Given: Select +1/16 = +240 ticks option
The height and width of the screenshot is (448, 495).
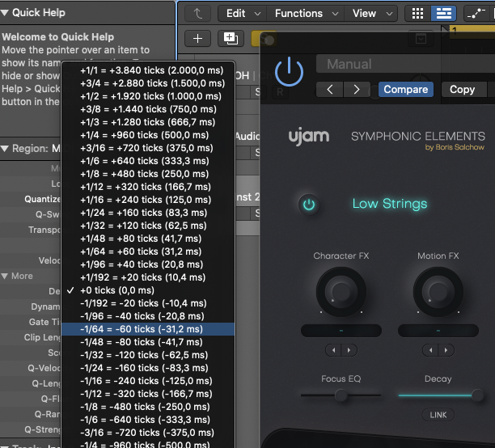Looking at the screenshot, I should (148, 200).
